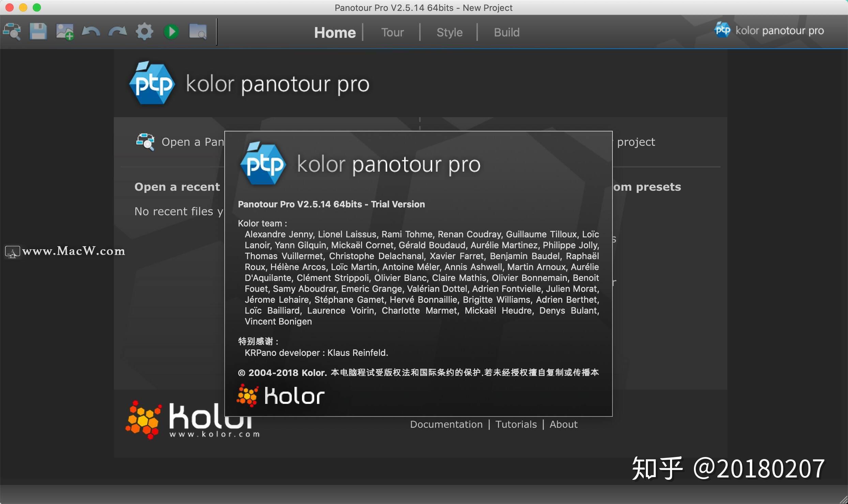Open a Panotour project using the toolbar icon
Image resolution: width=848 pixels, height=504 pixels.
click(12, 32)
